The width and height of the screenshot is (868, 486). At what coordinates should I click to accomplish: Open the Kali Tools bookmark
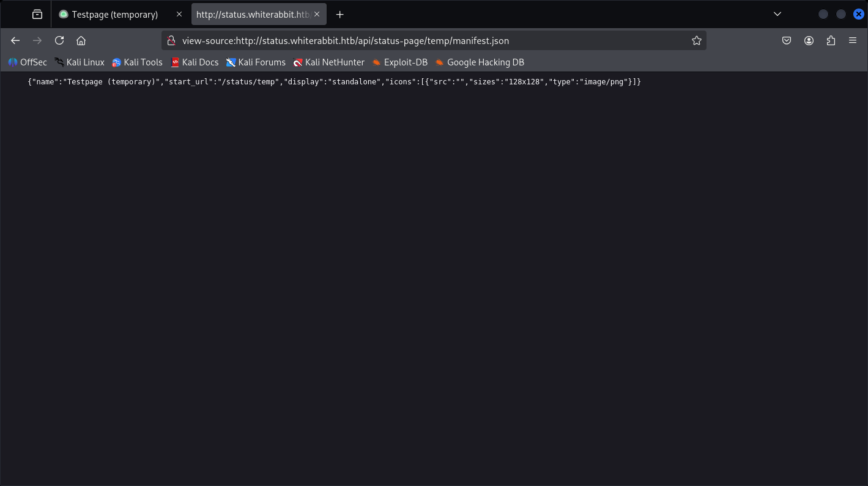coord(138,62)
